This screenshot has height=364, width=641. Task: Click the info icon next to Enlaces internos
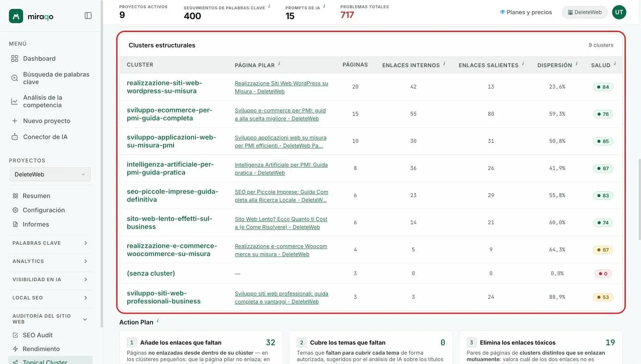click(x=444, y=64)
